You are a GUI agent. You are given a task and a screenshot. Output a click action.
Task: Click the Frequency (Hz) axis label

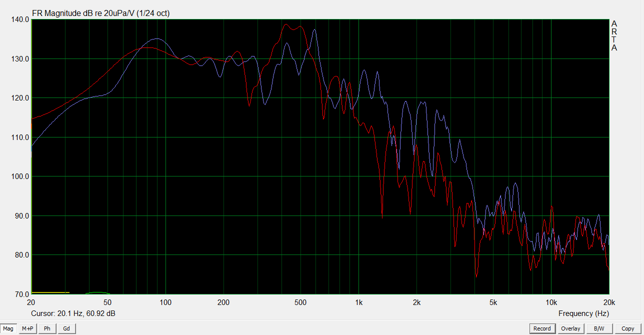click(x=583, y=313)
